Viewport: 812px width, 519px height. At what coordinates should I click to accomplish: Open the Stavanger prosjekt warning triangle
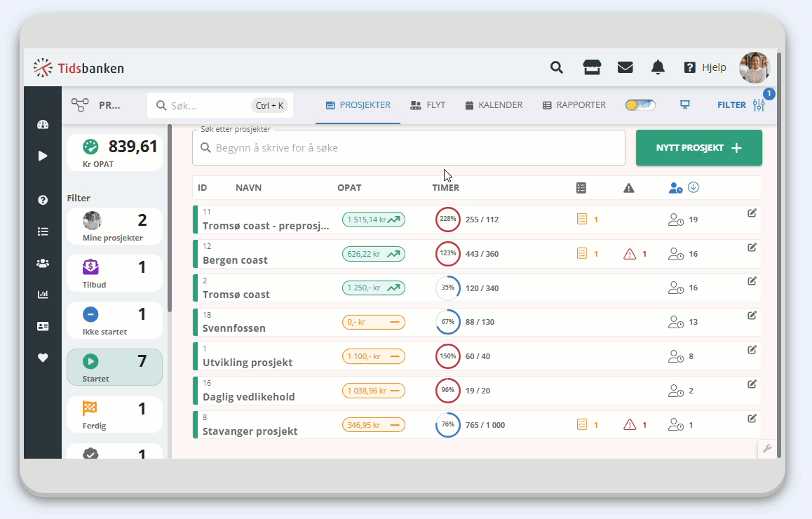pyautogui.click(x=630, y=425)
